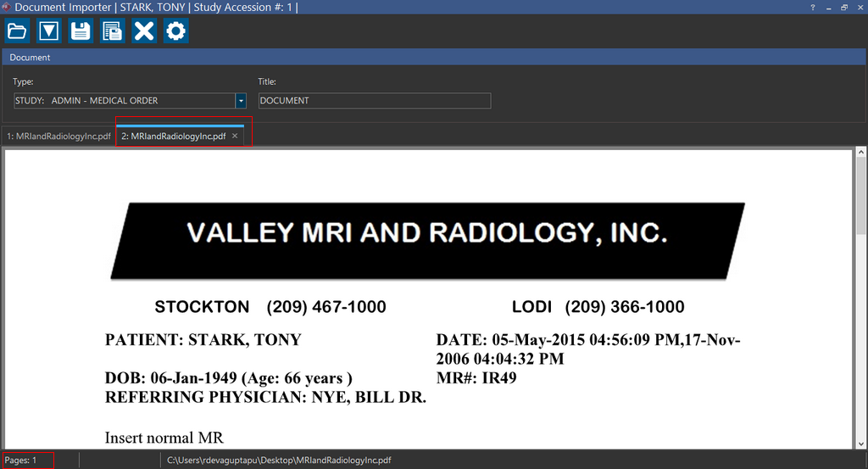Click the open folder icon in toolbar
868x469 pixels.
coord(17,31)
